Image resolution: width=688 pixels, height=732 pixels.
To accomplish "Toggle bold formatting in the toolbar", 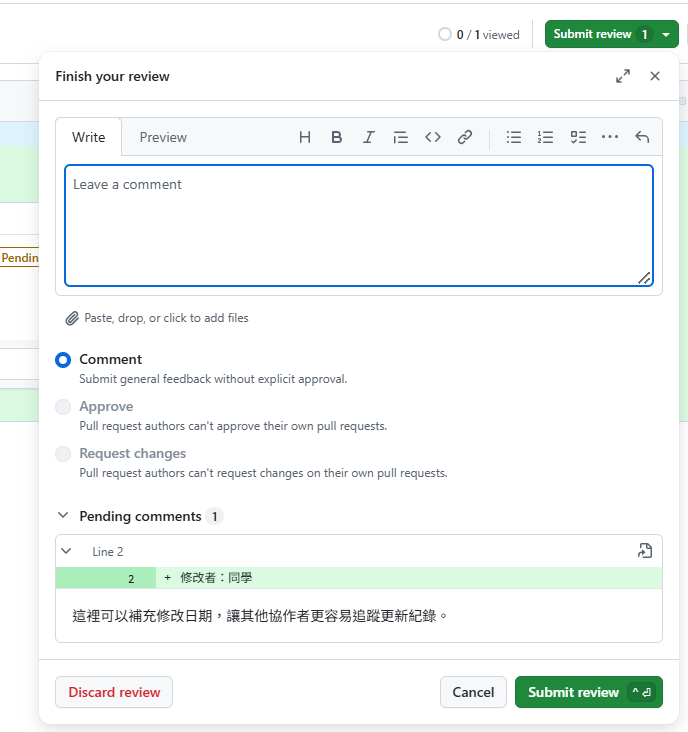I will pyautogui.click(x=337, y=137).
